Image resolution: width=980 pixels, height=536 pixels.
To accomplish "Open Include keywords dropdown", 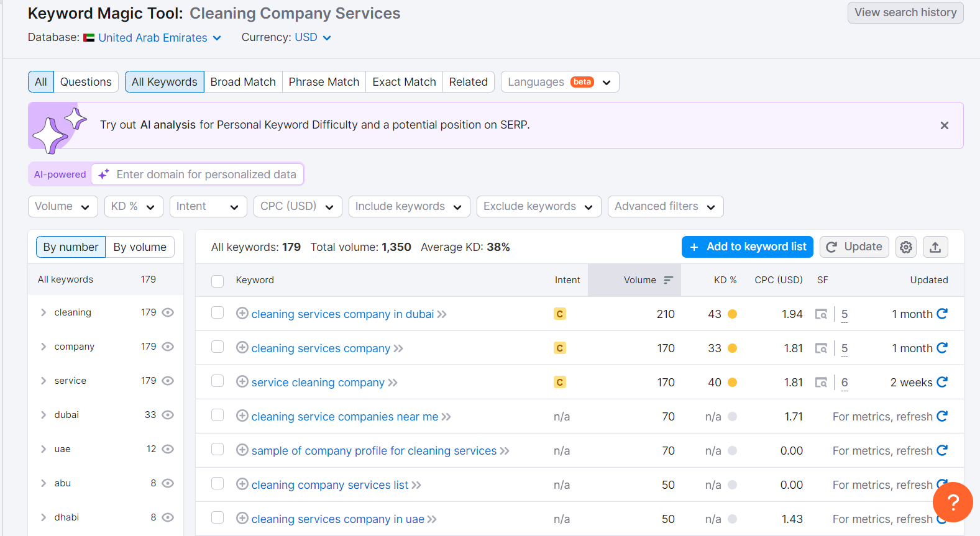I will [410, 207].
